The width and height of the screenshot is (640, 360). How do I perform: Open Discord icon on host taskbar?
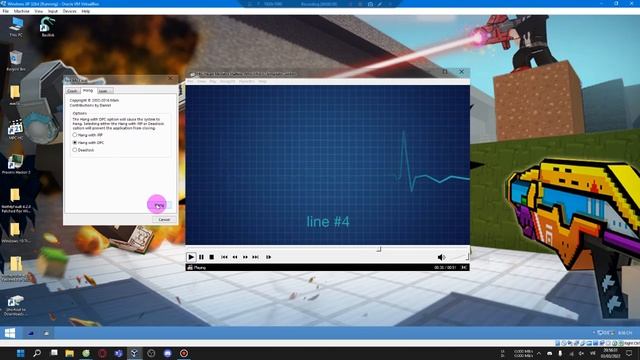(167, 353)
